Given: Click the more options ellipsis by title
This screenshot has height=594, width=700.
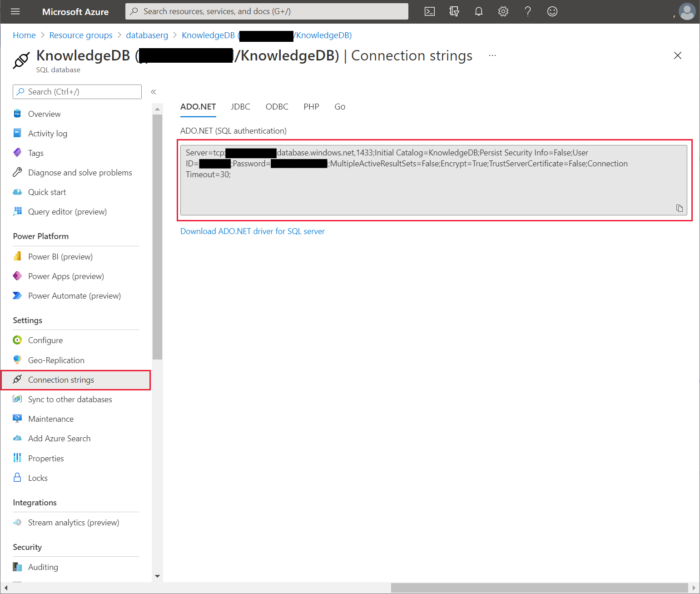Looking at the screenshot, I should tap(492, 55).
